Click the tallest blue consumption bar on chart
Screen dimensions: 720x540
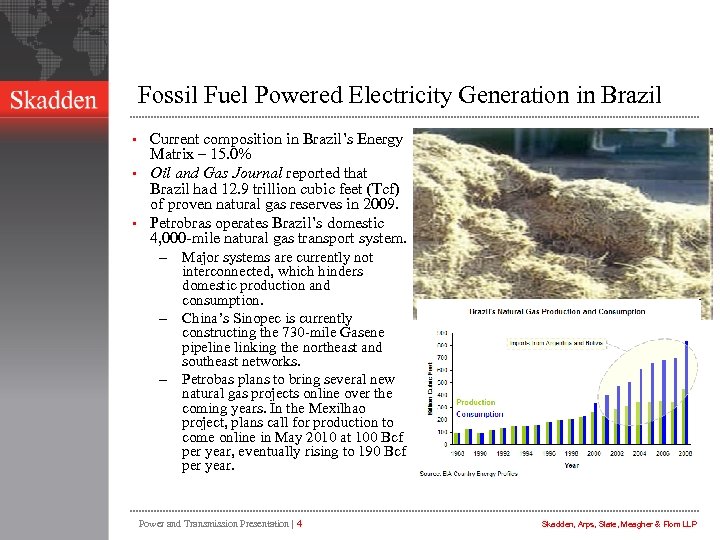click(687, 393)
